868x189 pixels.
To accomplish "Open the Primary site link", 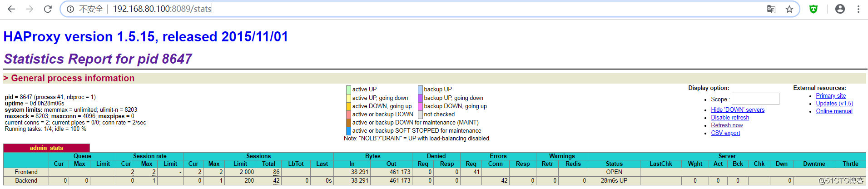I will [831, 96].
